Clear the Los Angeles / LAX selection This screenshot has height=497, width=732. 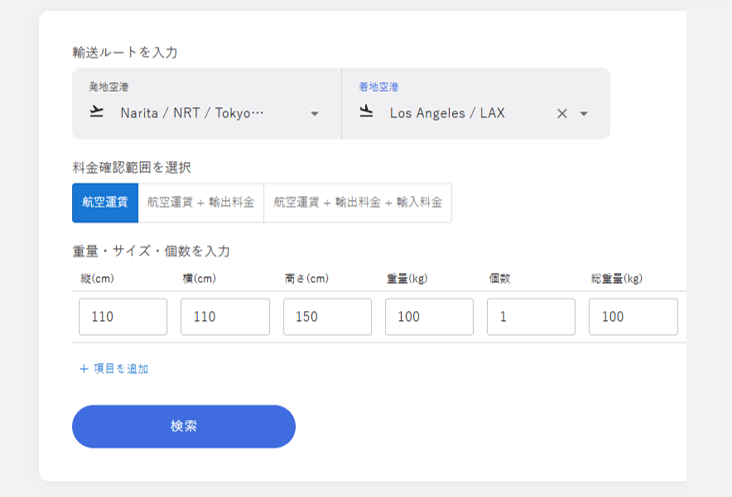pos(562,114)
